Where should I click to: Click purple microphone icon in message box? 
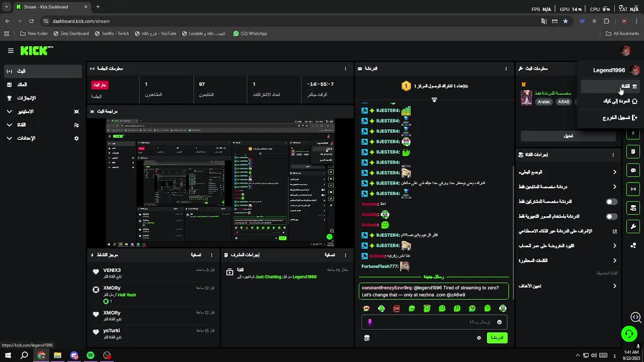[x=370, y=322]
